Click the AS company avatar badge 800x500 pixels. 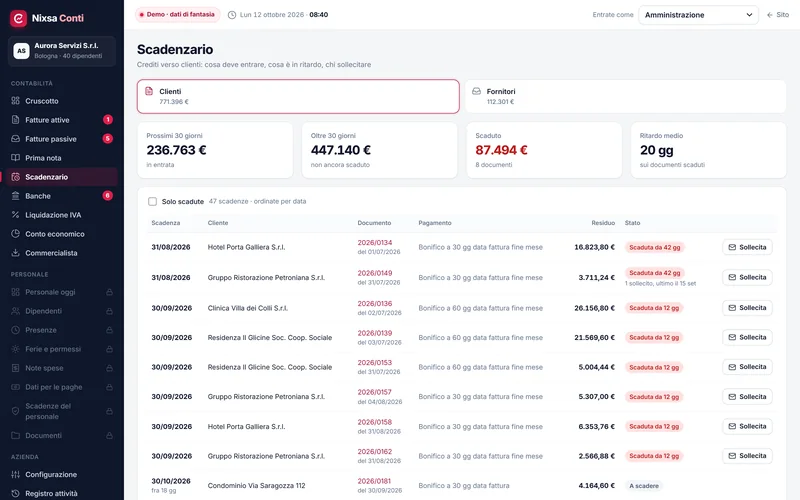(x=21, y=51)
